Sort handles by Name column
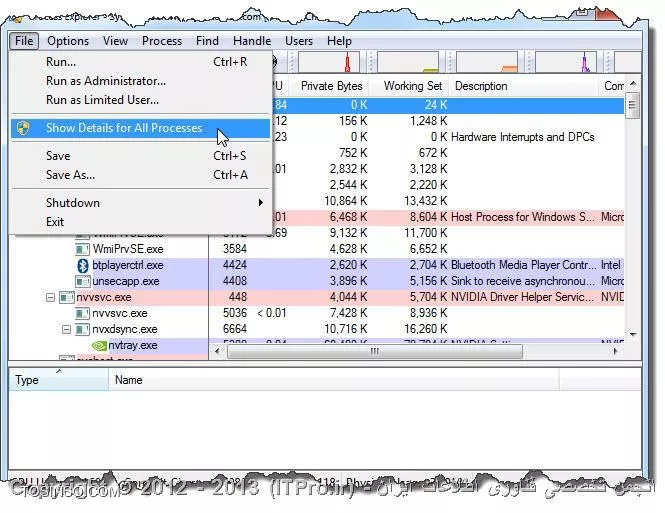 333,380
